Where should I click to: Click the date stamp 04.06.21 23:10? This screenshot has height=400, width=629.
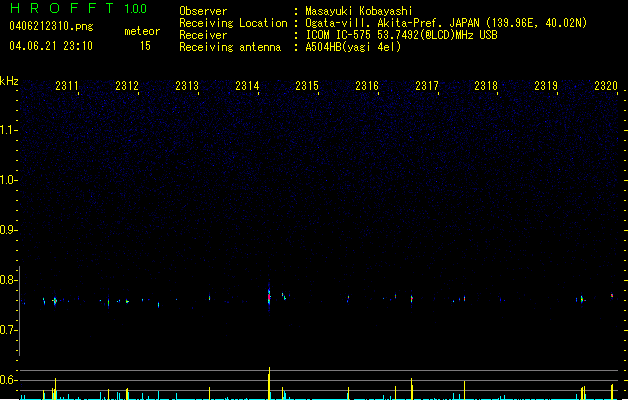(x=51, y=46)
